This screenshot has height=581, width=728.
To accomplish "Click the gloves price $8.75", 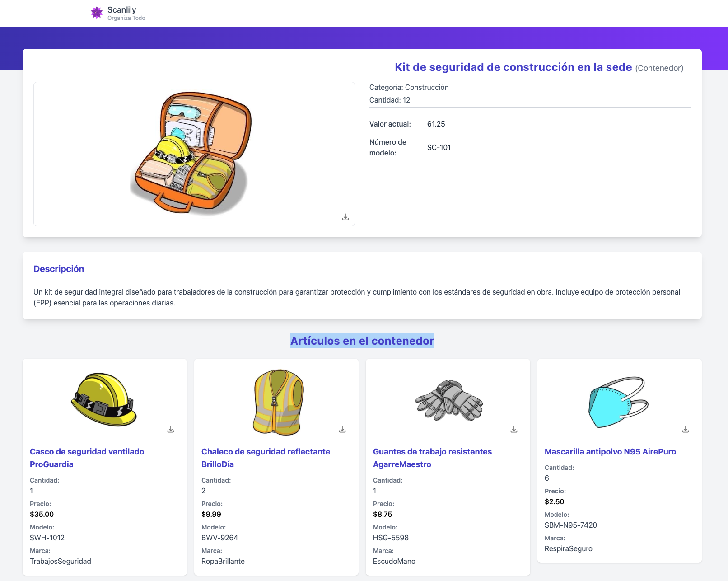I will click(x=383, y=514).
